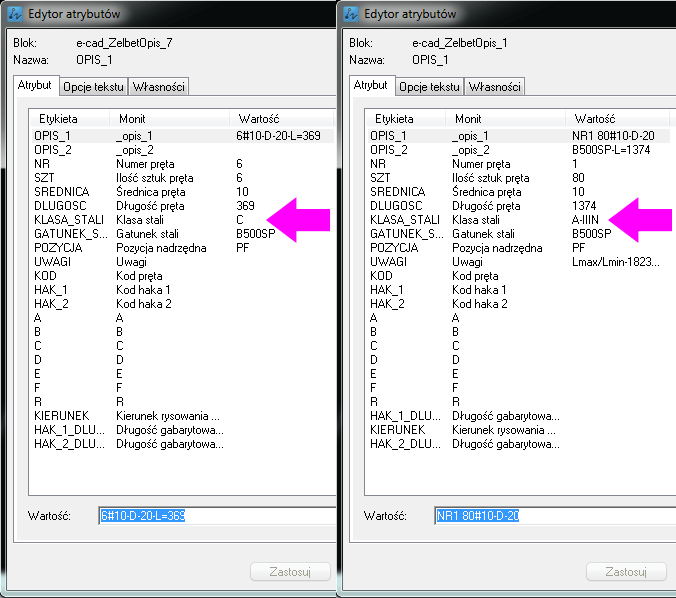
Task: Select HAK_1_DLU... row in left window
Action: click(x=182, y=430)
